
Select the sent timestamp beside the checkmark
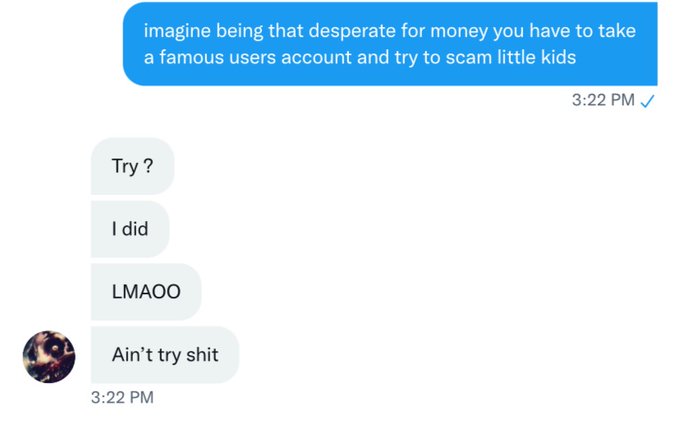click(603, 100)
